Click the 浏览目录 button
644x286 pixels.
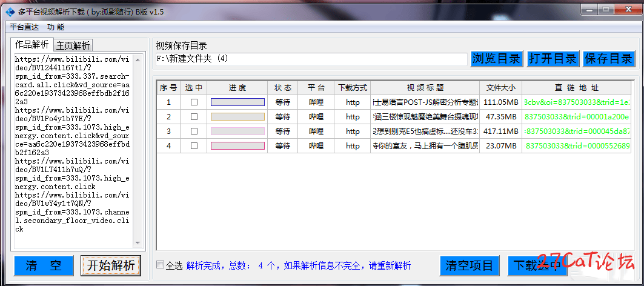(x=496, y=59)
